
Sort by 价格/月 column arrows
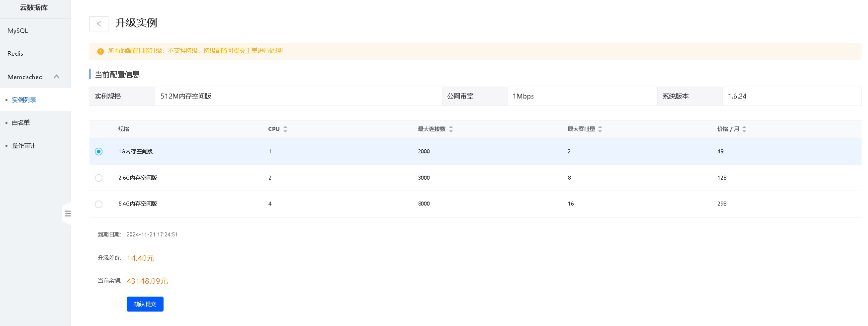(744, 129)
